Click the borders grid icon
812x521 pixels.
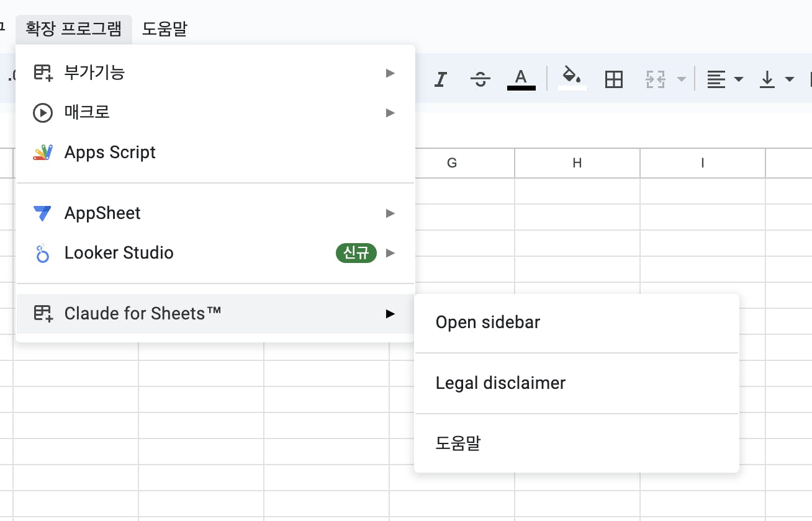pos(613,79)
